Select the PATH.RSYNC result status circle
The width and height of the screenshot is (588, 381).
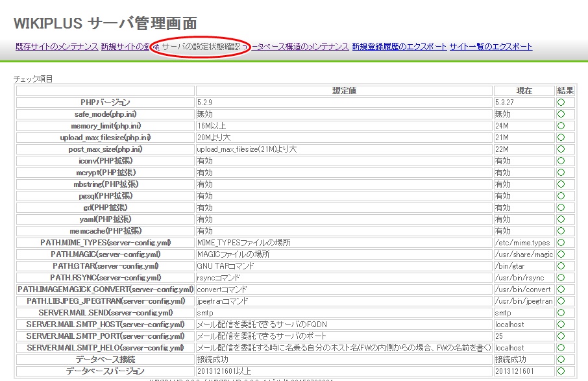click(561, 278)
